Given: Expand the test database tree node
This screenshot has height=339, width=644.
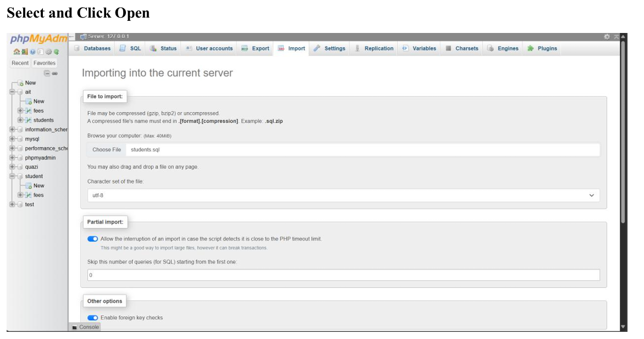Looking at the screenshot, I should (x=12, y=204).
